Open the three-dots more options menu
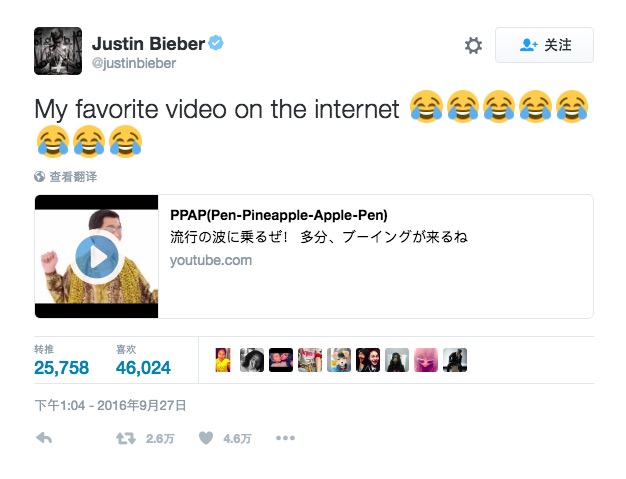This screenshot has height=479, width=626. (x=285, y=438)
